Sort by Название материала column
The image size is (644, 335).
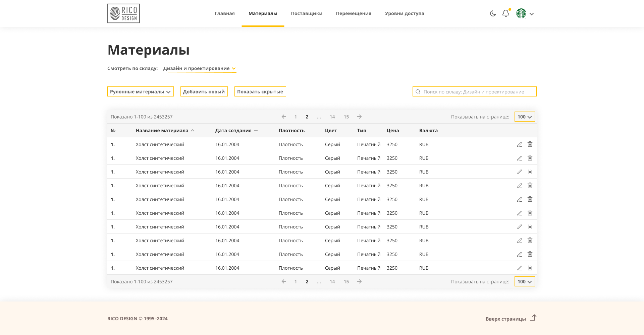165,130
